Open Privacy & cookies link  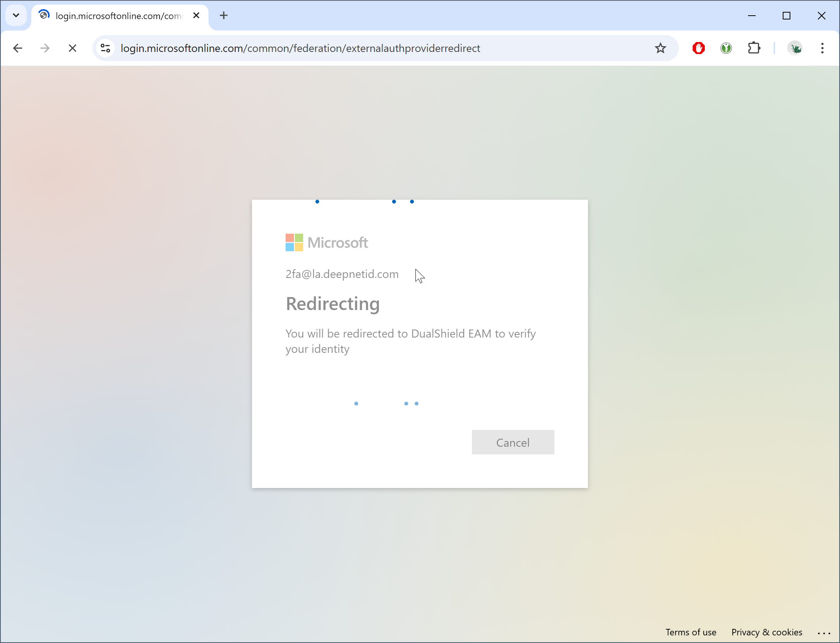point(767,632)
